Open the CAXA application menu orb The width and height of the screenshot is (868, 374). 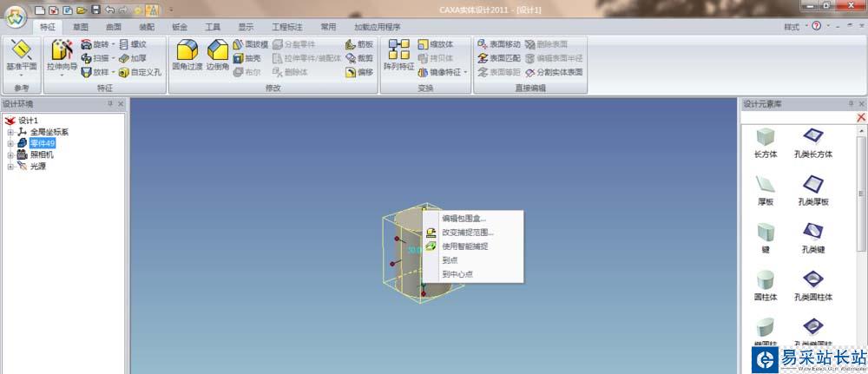tap(16, 16)
